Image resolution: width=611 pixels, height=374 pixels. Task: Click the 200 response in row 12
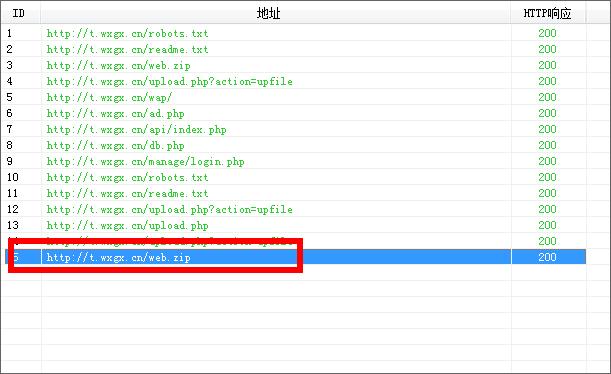click(547, 209)
